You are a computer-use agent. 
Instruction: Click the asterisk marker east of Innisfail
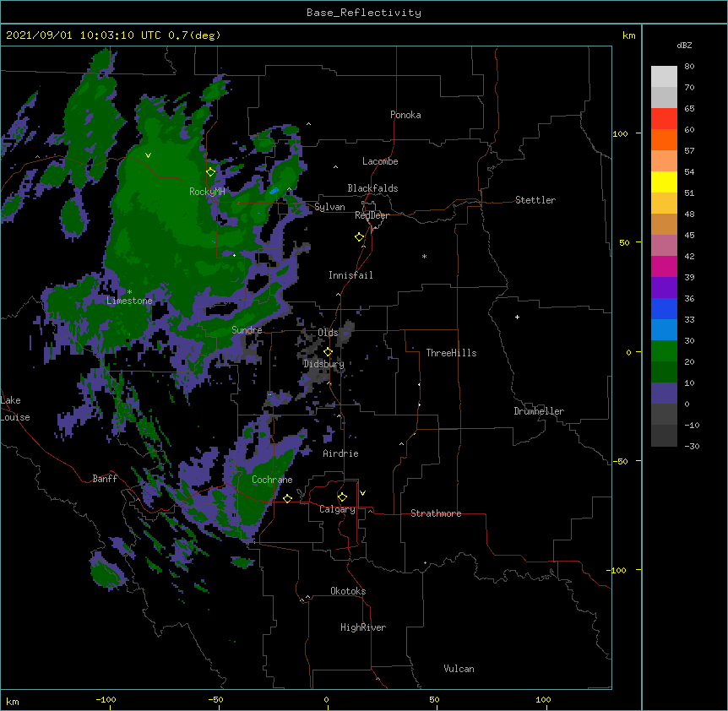pos(424,256)
